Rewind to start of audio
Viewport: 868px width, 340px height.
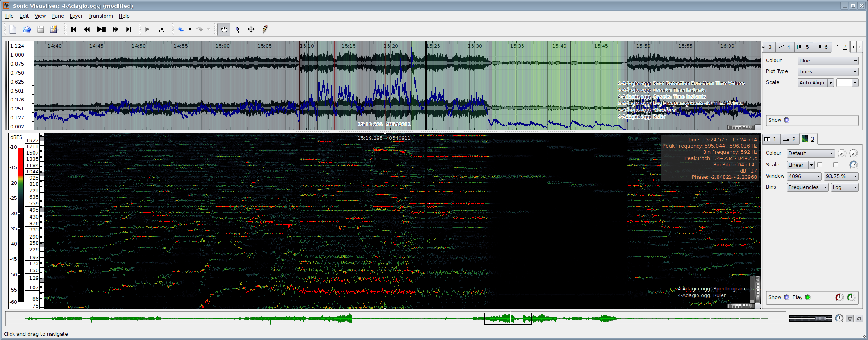click(74, 29)
